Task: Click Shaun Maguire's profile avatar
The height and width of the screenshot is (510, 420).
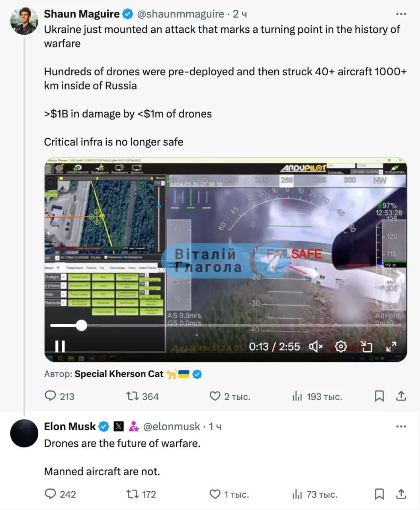Action: coord(24,21)
